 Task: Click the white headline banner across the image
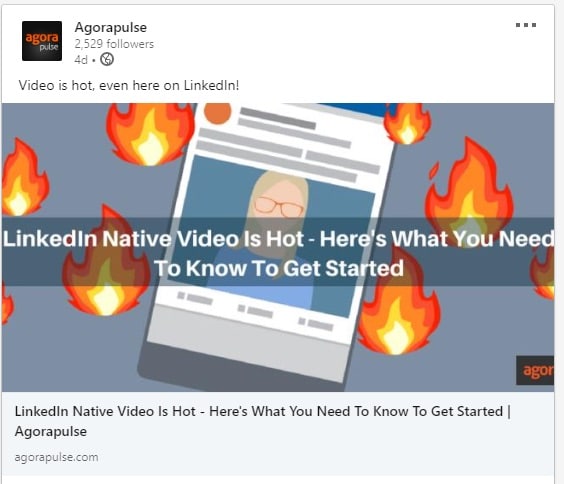click(278, 252)
